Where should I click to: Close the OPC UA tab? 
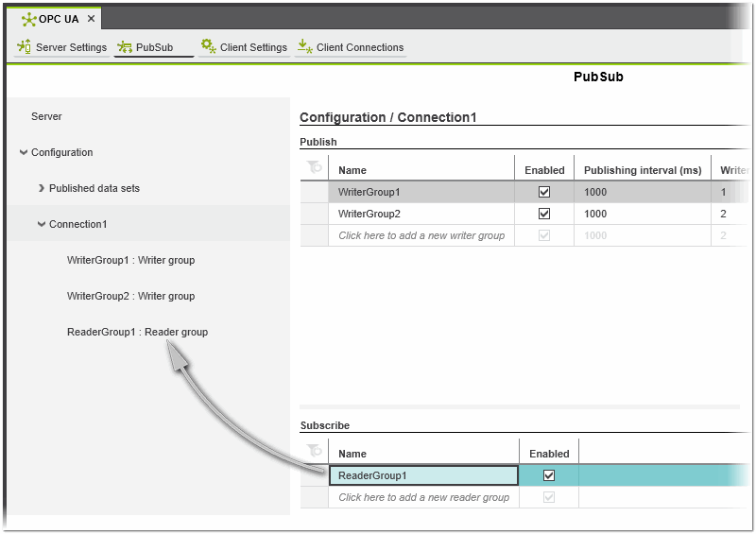(91, 19)
